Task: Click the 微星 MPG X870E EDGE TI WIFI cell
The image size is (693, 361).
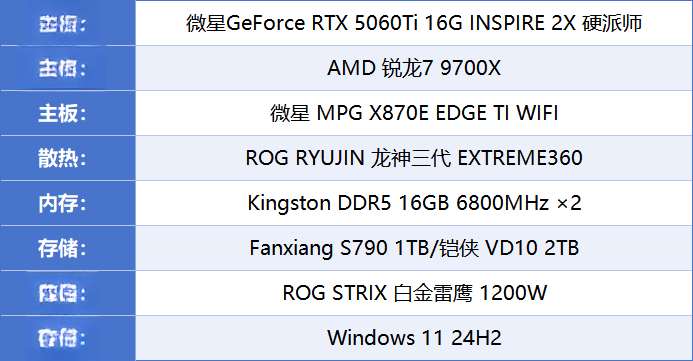Action: [x=414, y=113]
